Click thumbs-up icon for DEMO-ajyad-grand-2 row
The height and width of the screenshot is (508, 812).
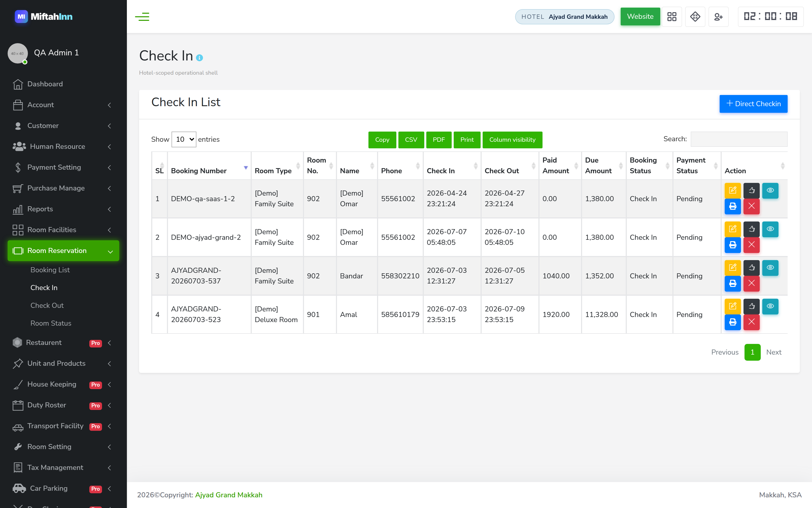click(x=751, y=229)
